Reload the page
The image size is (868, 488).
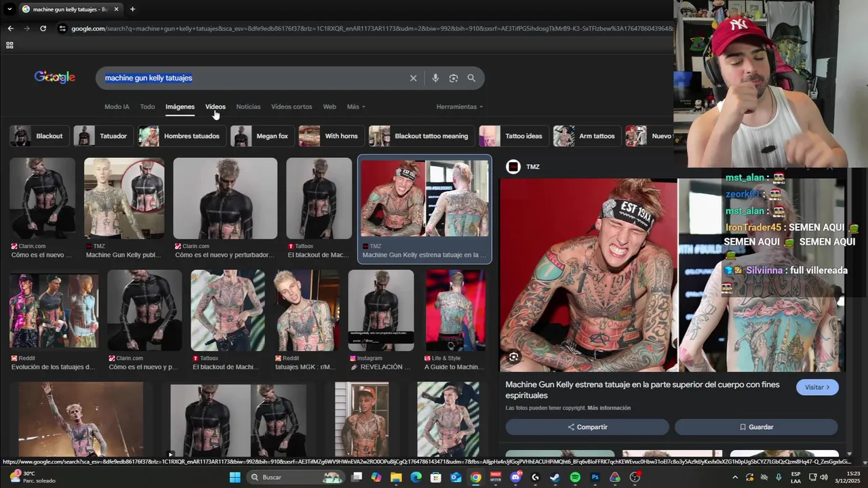[x=43, y=28]
